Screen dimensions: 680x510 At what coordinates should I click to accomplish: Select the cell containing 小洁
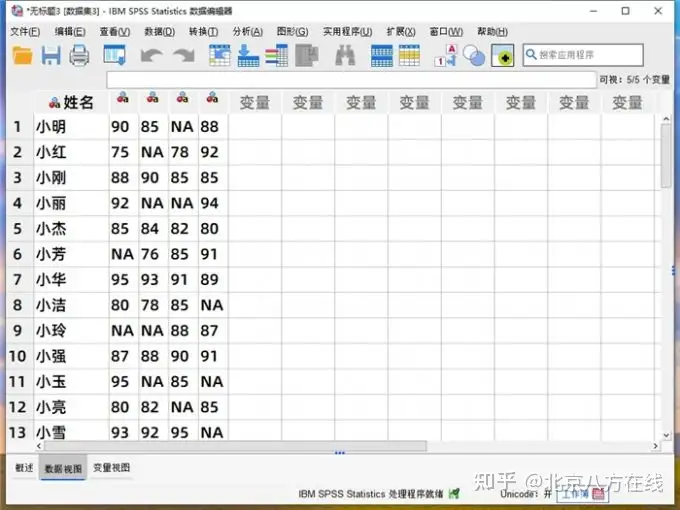click(72, 305)
